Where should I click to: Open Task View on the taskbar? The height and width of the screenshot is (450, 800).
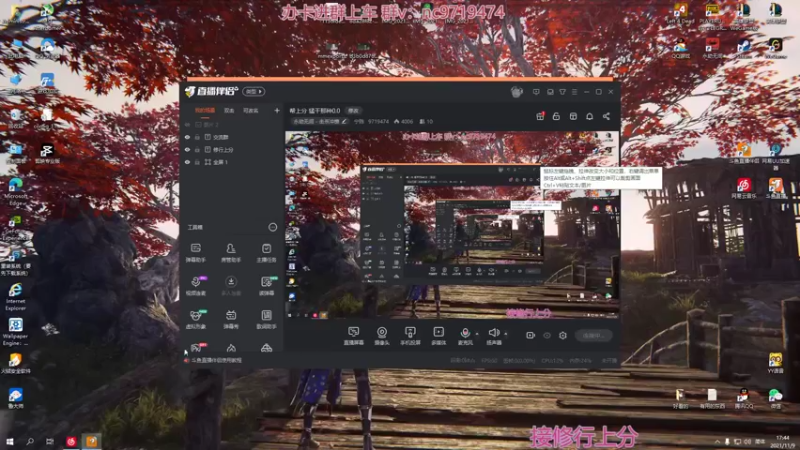click(49, 441)
